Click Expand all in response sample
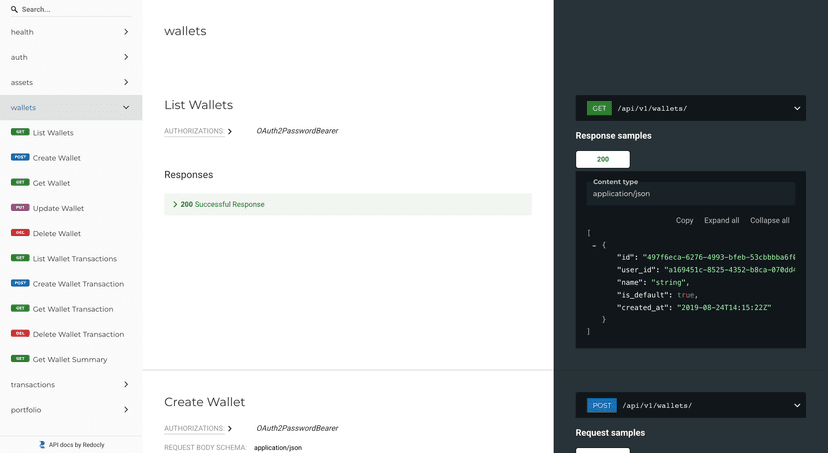 (721, 221)
